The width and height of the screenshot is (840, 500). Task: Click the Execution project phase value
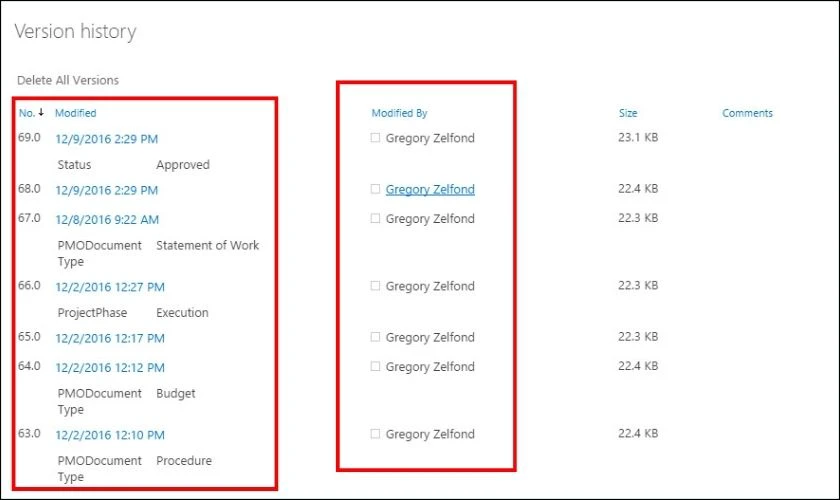point(182,313)
